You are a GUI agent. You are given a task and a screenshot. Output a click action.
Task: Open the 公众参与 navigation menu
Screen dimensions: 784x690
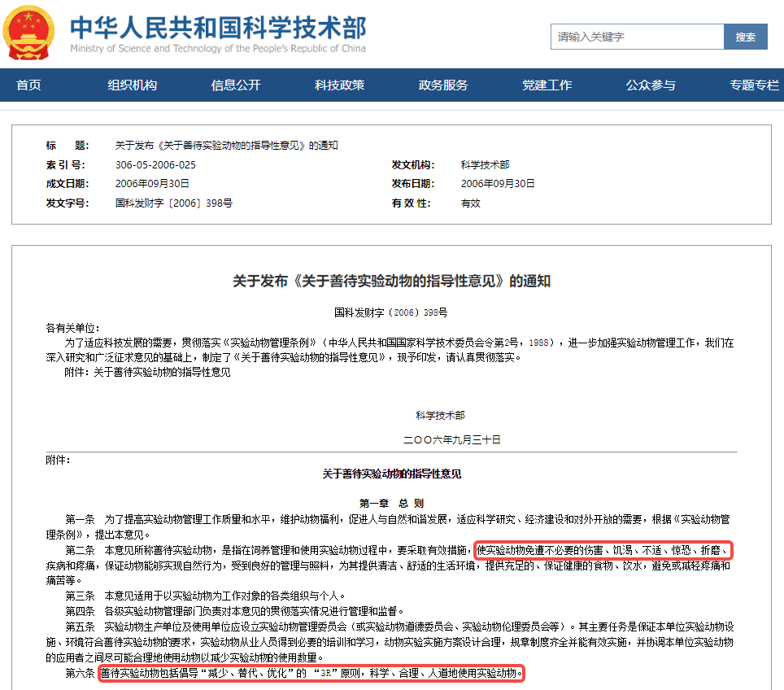pos(650,85)
